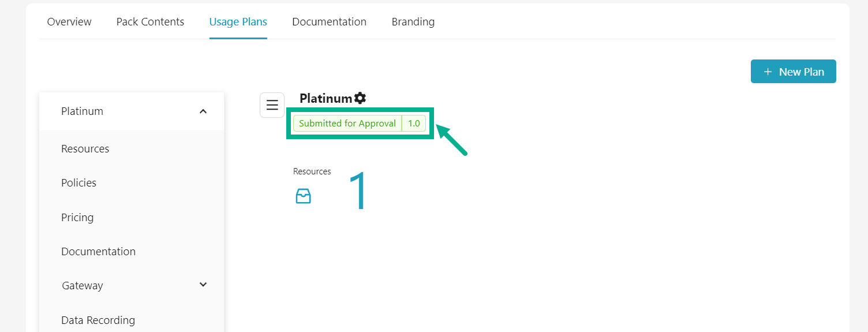Image resolution: width=868 pixels, height=332 pixels.
Task: Open the Pack Contents tab
Action: 150,22
